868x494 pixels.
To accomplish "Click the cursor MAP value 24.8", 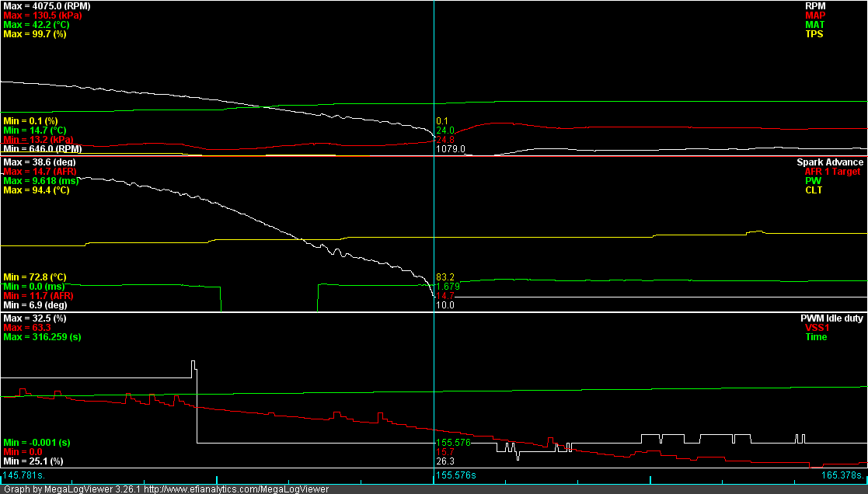I will [445, 140].
